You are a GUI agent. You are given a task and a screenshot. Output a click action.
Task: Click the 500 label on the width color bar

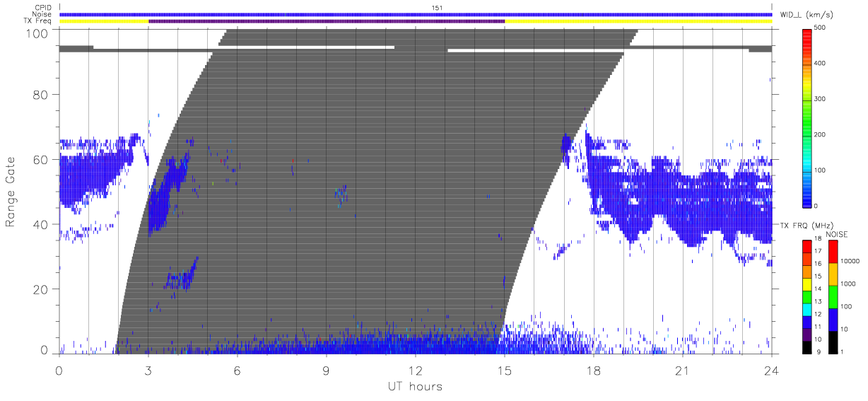(x=819, y=28)
